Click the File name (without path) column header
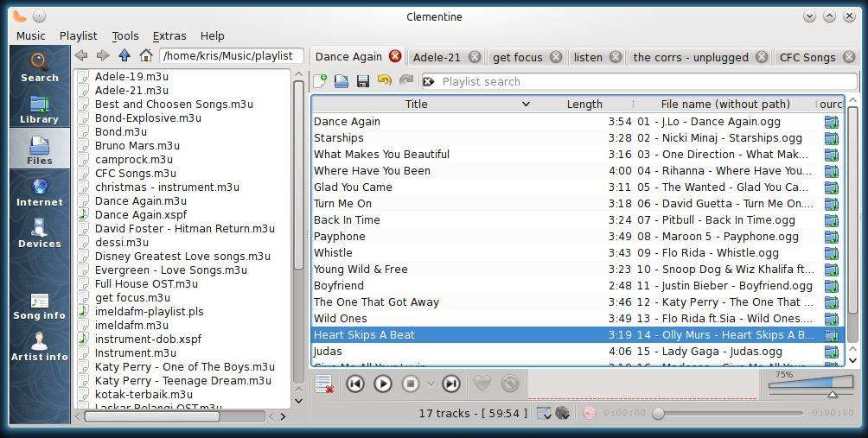868x438 pixels. click(x=725, y=104)
